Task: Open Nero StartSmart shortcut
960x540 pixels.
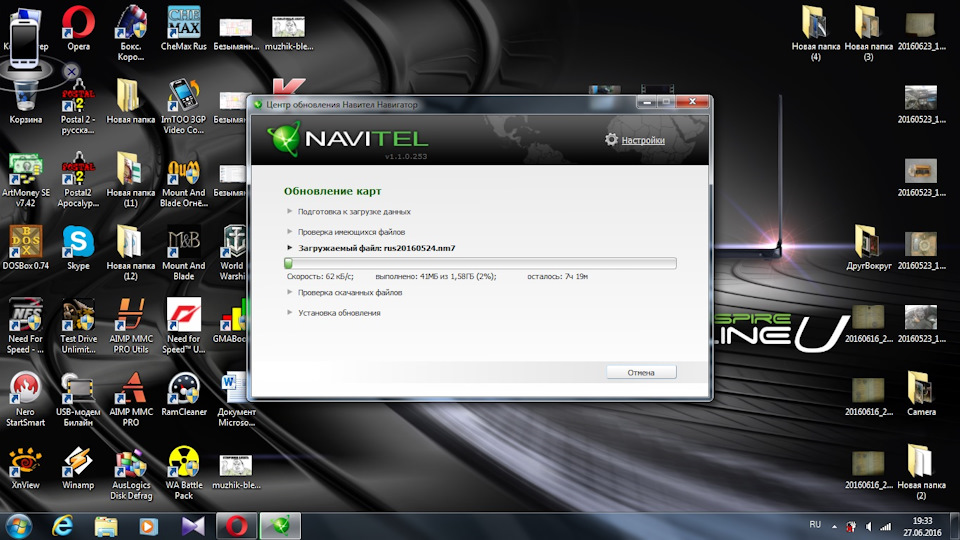Action: pos(26,399)
